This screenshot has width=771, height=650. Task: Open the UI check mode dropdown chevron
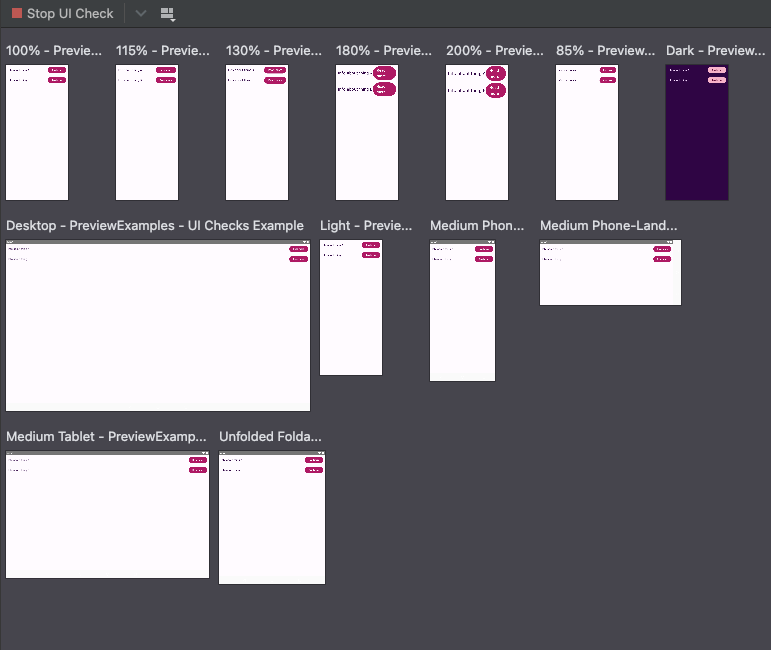click(141, 13)
